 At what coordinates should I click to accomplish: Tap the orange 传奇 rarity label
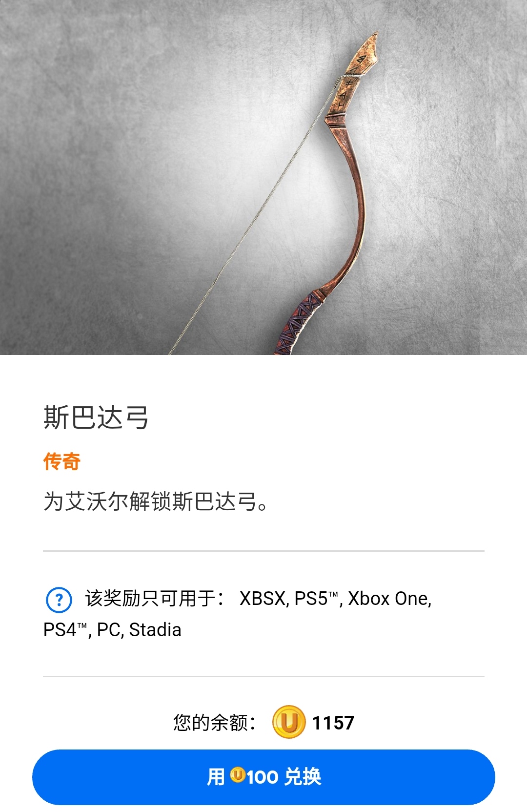tap(62, 461)
